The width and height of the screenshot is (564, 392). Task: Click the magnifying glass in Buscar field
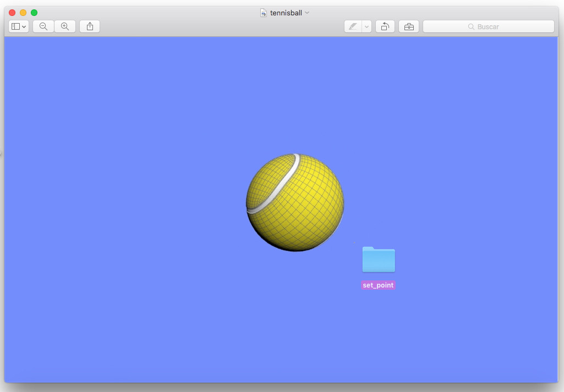[x=471, y=26]
